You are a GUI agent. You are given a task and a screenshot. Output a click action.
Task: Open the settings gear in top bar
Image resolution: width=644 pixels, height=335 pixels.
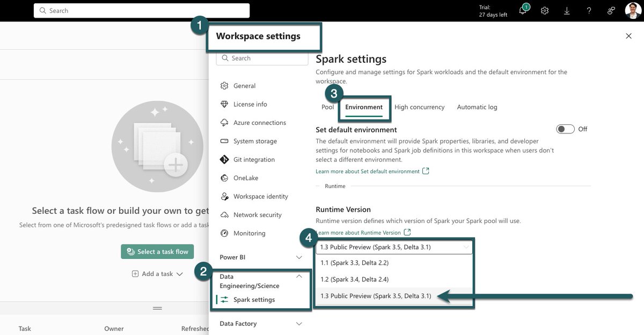(545, 11)
